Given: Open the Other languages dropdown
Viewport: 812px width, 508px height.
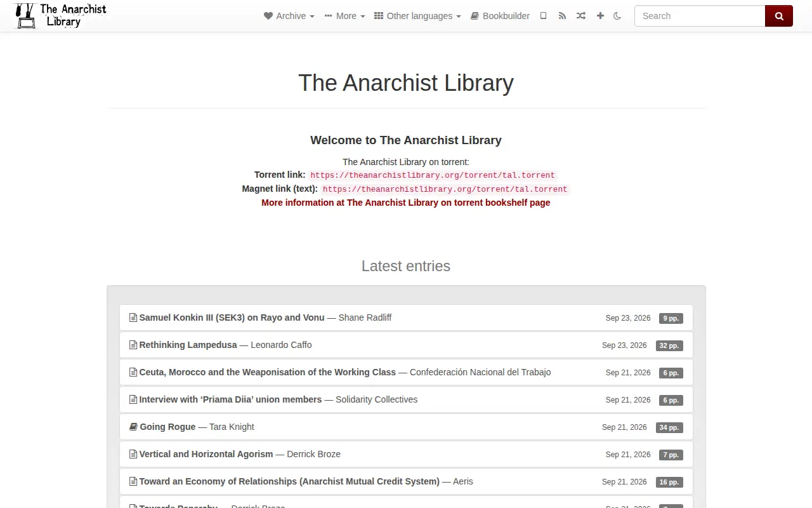Looking at the screenshot, I should 417,16.
